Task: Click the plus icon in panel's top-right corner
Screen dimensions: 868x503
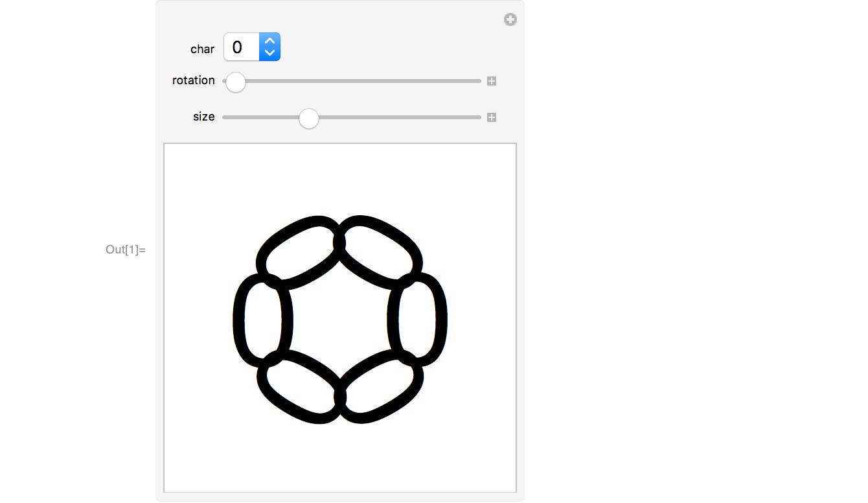Action: (510, 19)
